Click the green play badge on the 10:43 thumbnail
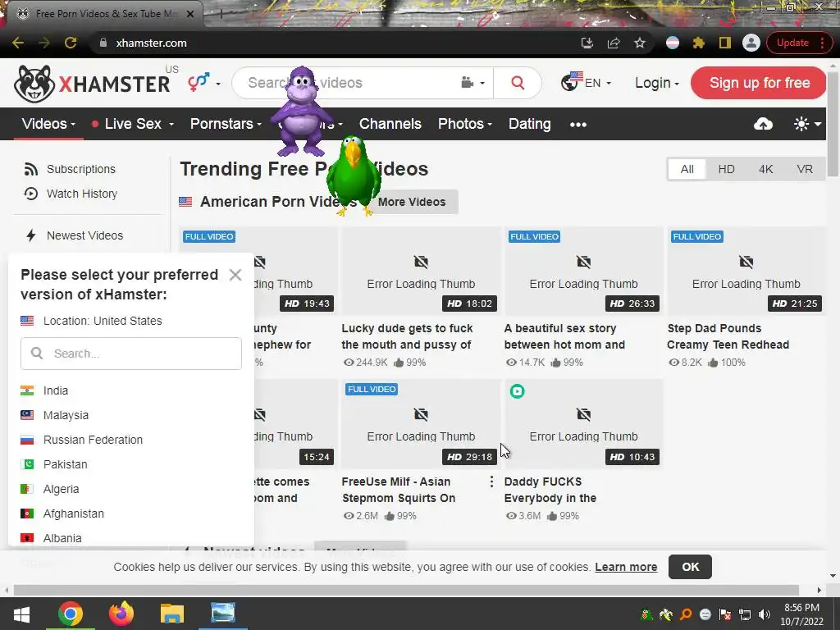840x630 pixels. coord(517,391)
